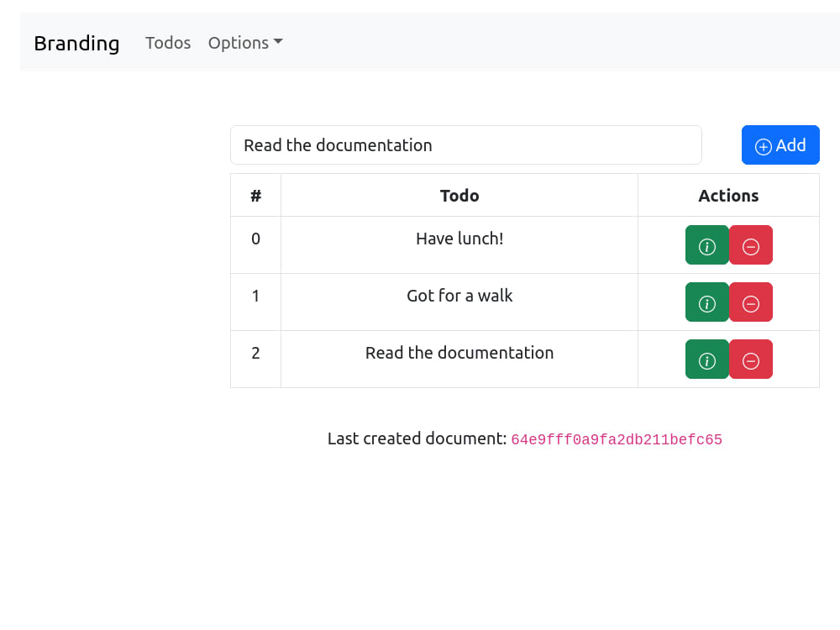This screenshot has width=840, height=630.
Task: View details of "Read the documentation" row
Action: (706, 359)
